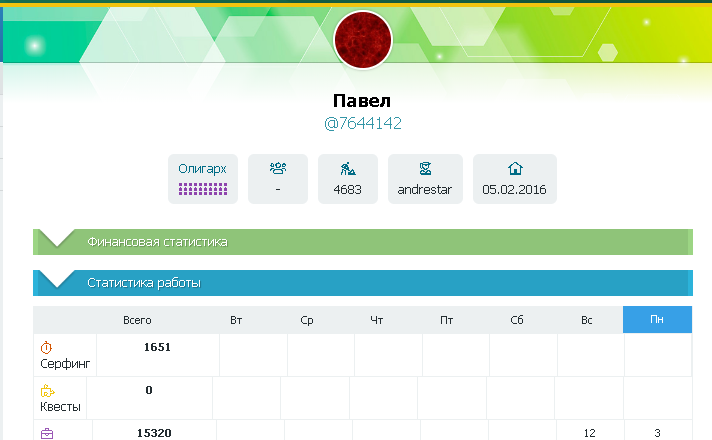Click the Серфинг stopwatch icon

click(x=46, y=347)
